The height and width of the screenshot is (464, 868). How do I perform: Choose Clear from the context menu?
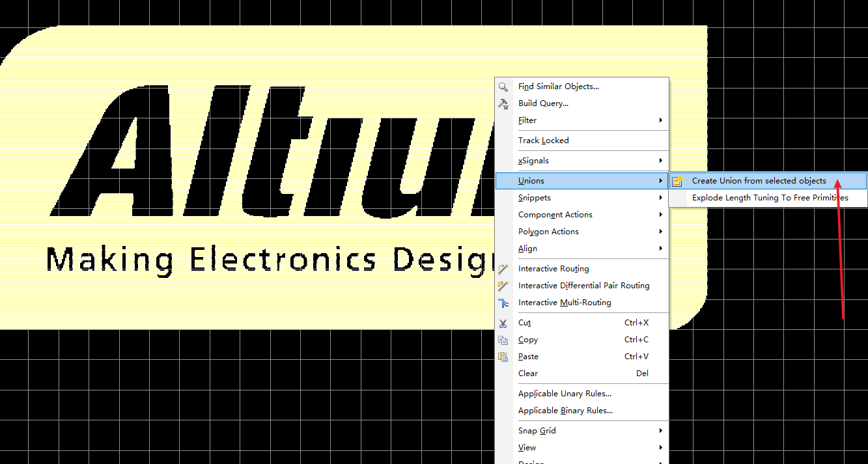click(x=528, y=374)
